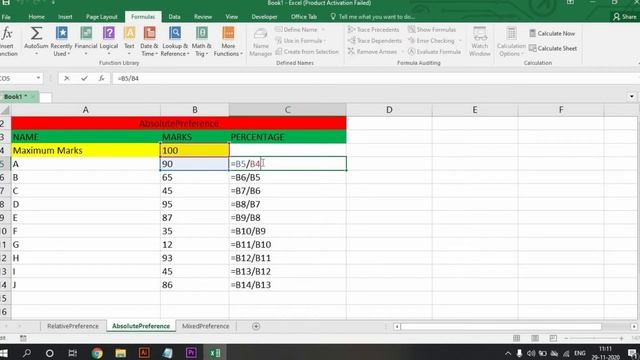This screenshot has width=640, height=360.
Task: Toggle Show Formulas
Action: tap(432, 29)
